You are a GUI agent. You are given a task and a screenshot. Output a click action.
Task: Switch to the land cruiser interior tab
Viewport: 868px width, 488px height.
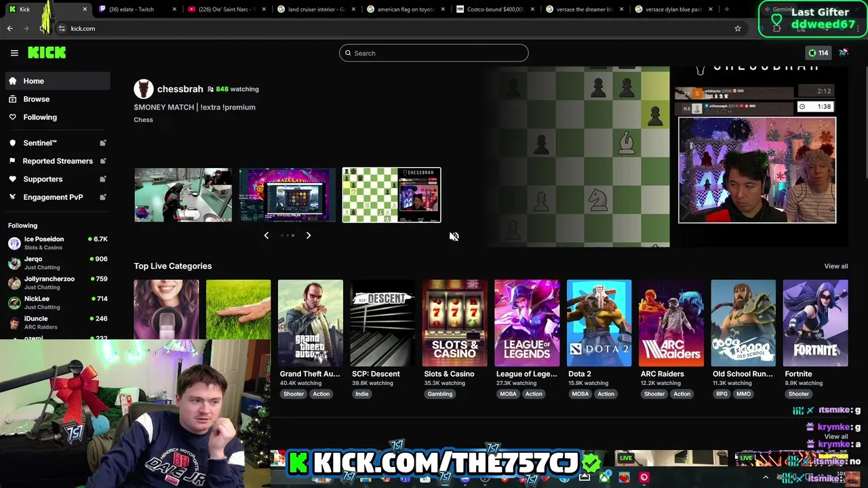click(316, 9)
